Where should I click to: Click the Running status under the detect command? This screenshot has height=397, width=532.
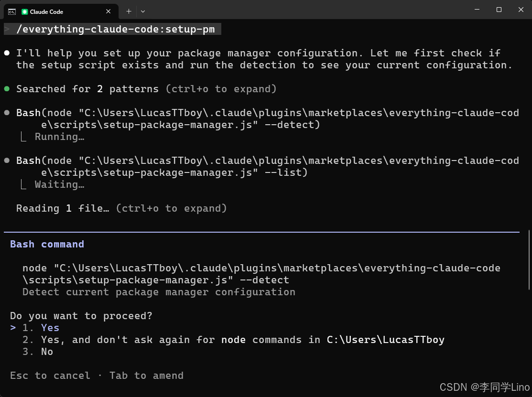59,137
